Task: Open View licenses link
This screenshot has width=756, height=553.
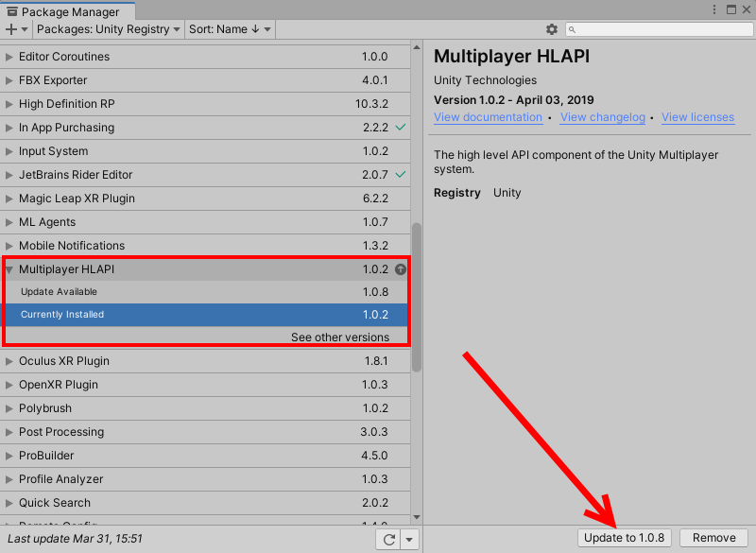Action: (697, 117)
